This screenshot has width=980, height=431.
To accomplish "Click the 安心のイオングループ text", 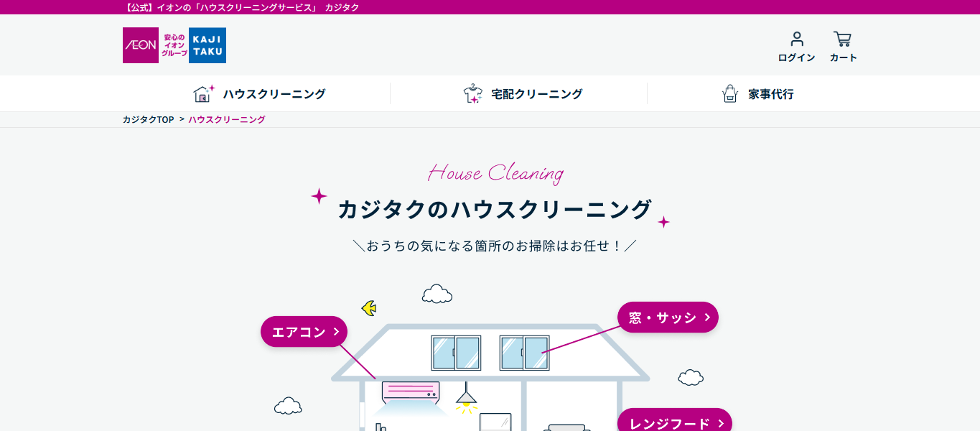I will click(174, 45).
